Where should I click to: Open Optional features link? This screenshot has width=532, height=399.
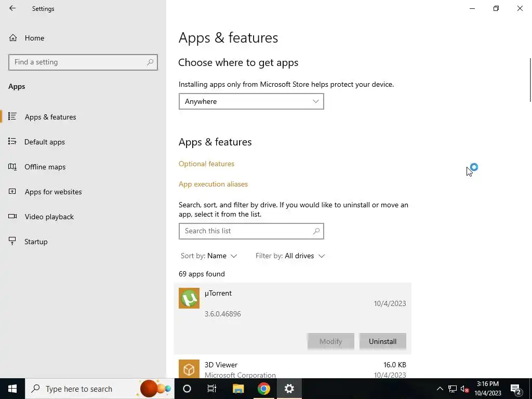(206, 164)
